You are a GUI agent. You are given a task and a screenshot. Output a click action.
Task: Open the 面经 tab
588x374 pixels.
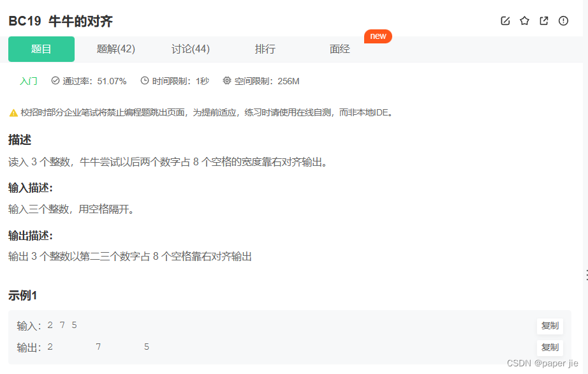click(340, 49)
